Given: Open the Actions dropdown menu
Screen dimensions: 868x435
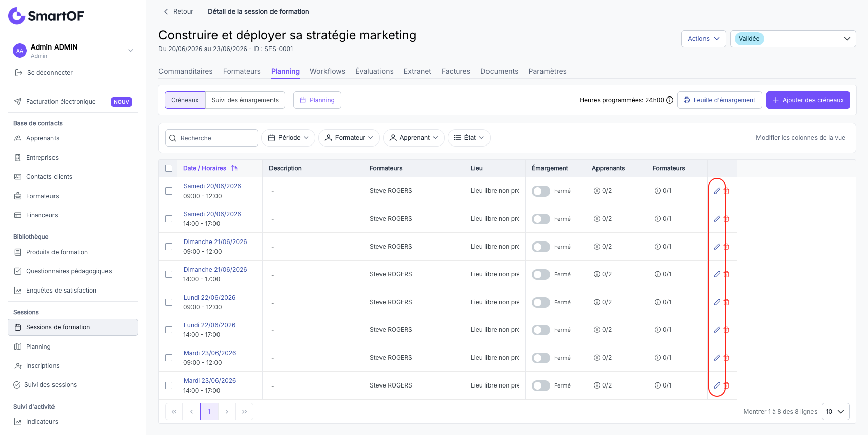Looking at the screenshot, I should point(703,39).
